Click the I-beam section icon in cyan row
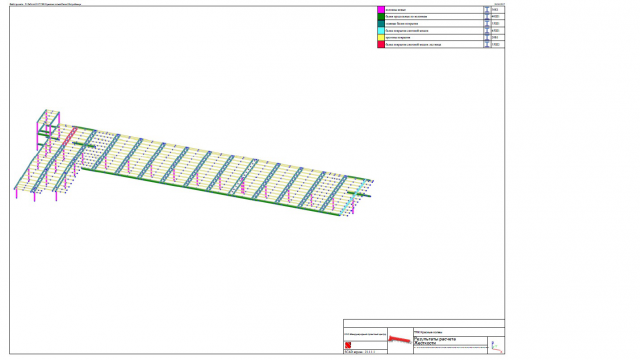The width and height of the screenshot is (640, 360). pos(487,31)
